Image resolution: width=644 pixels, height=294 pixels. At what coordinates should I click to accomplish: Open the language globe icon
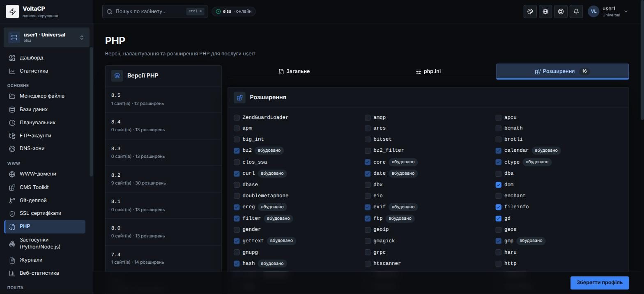[545, 11]
